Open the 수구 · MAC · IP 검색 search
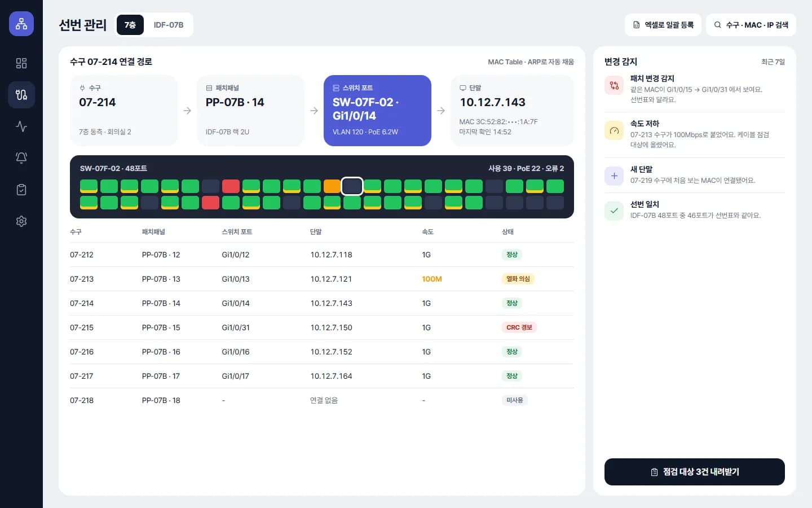The height and width of the screenshot is (508, 812). [751, 25]
